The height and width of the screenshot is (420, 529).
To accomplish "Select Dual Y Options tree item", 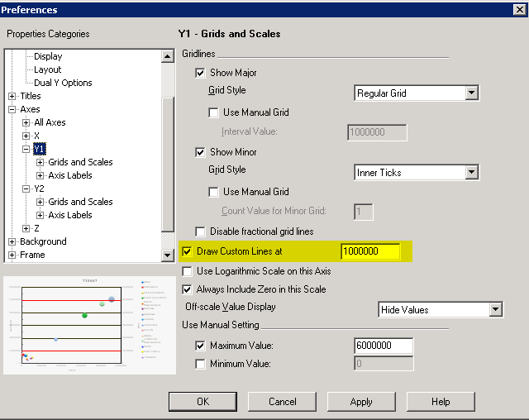I will click(63, 83).
